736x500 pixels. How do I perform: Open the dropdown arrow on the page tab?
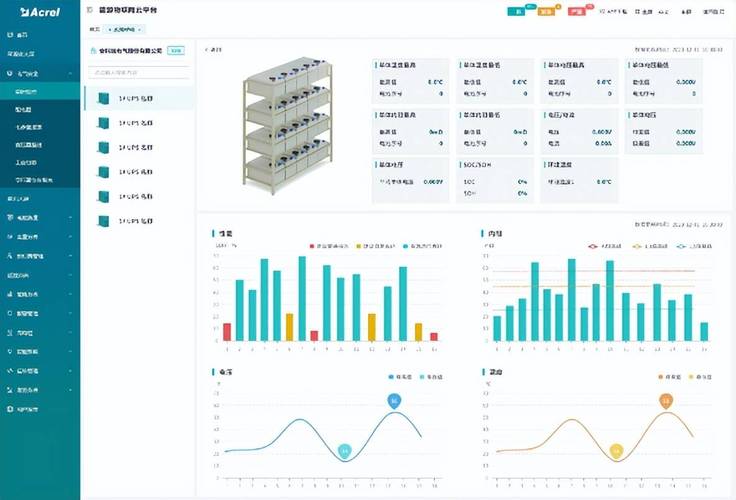pyautogui.click(x=139, y=30)
